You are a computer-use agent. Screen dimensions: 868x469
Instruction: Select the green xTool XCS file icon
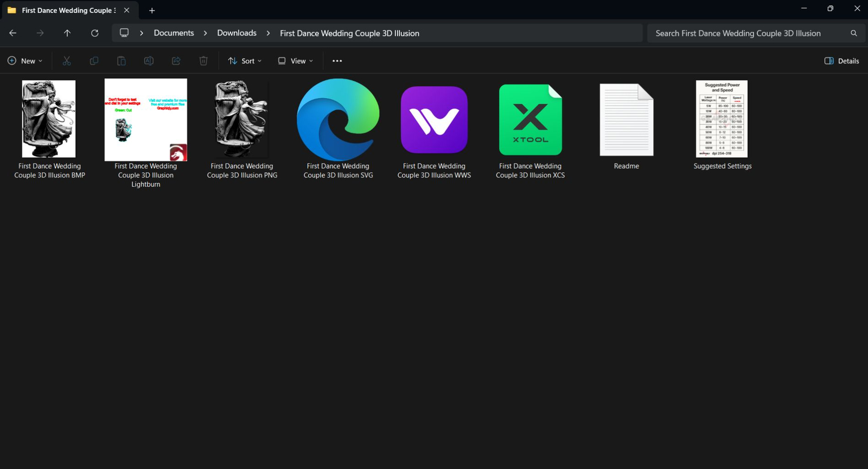point(531,119)
